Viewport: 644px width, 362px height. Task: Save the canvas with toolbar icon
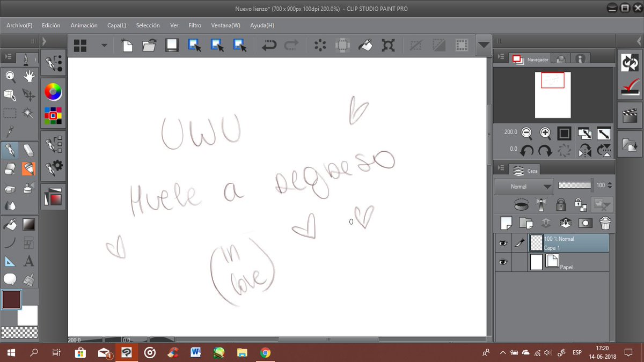coord(172,46)
